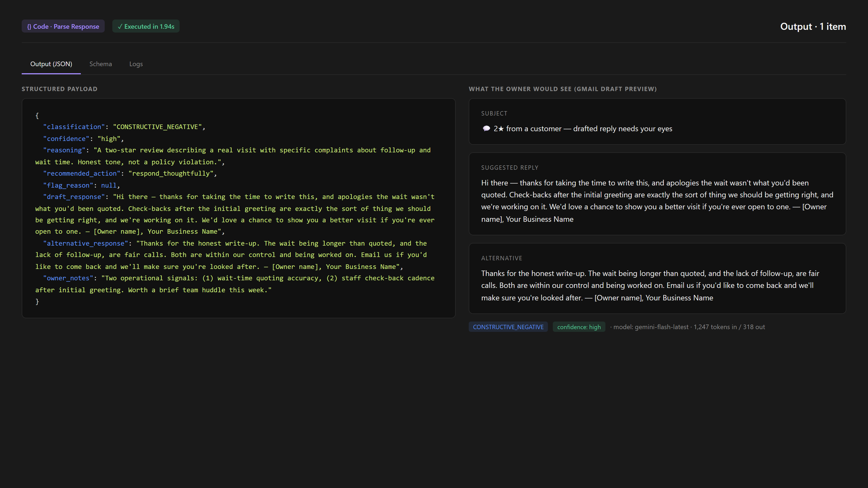Click the "recommended_action" key in JSON

82,174
